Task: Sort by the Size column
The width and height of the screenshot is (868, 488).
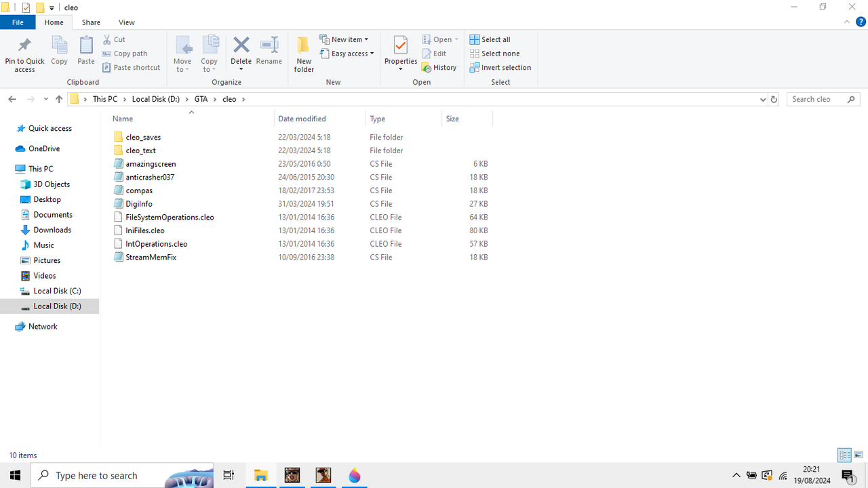Action: pyautogui.click(x=467, y=119)
